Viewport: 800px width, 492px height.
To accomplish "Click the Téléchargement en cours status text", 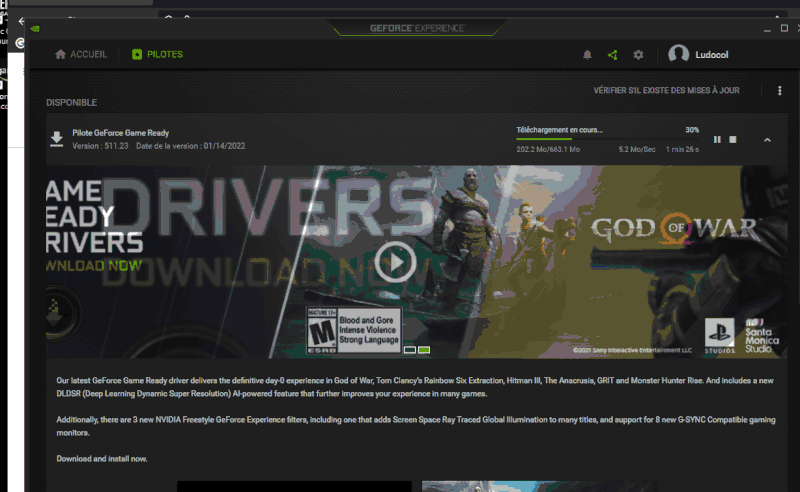I will click(x=559, y=130).
